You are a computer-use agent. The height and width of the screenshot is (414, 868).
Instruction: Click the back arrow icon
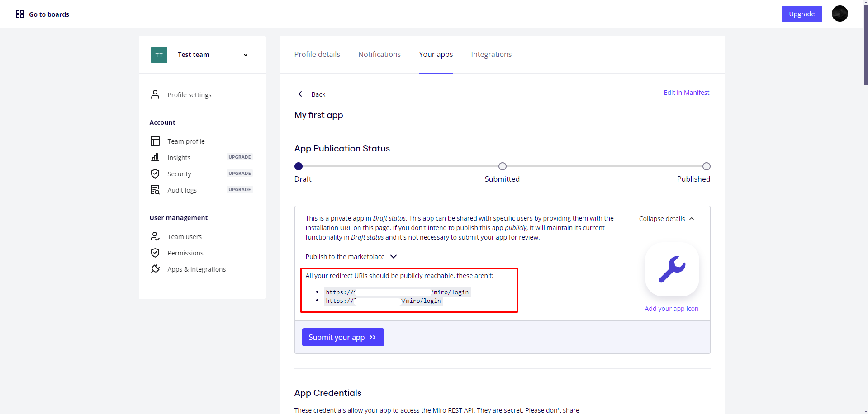tap(303, 94)
